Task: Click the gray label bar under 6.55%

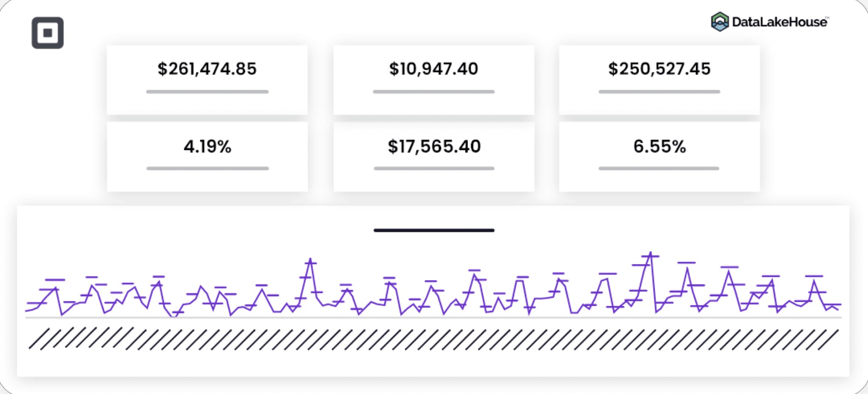Action: (659, 168)
